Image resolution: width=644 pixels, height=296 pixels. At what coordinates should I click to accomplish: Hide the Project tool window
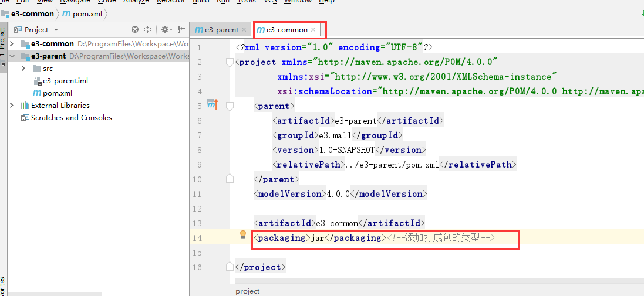coord(180,29)
